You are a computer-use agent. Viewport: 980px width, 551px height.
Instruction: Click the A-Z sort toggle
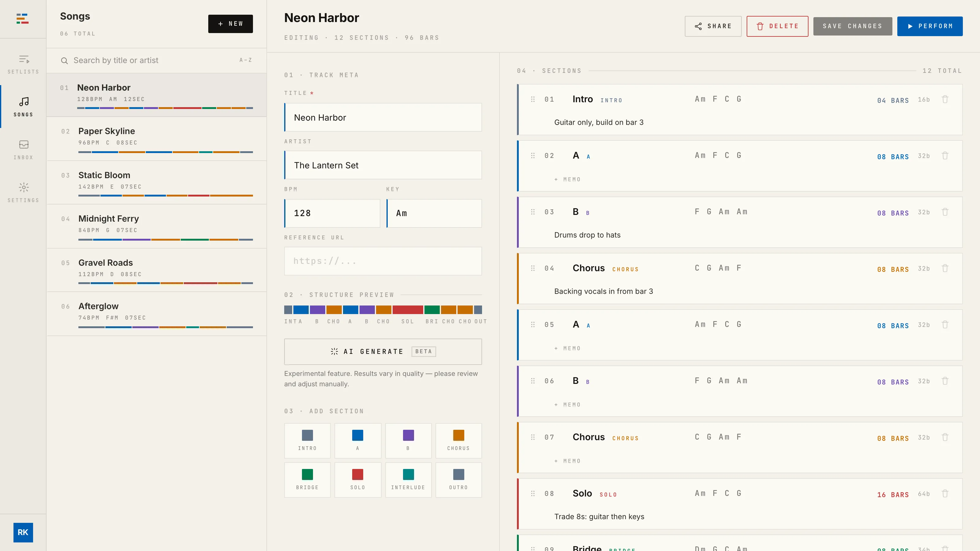pyautogui.click(x=245, y=60)
